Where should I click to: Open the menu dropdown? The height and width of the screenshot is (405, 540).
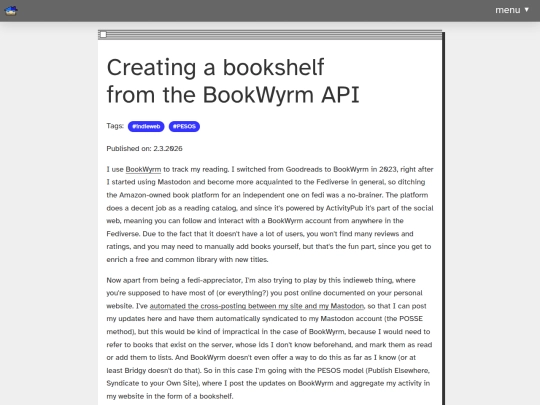(x=512, y=10)
